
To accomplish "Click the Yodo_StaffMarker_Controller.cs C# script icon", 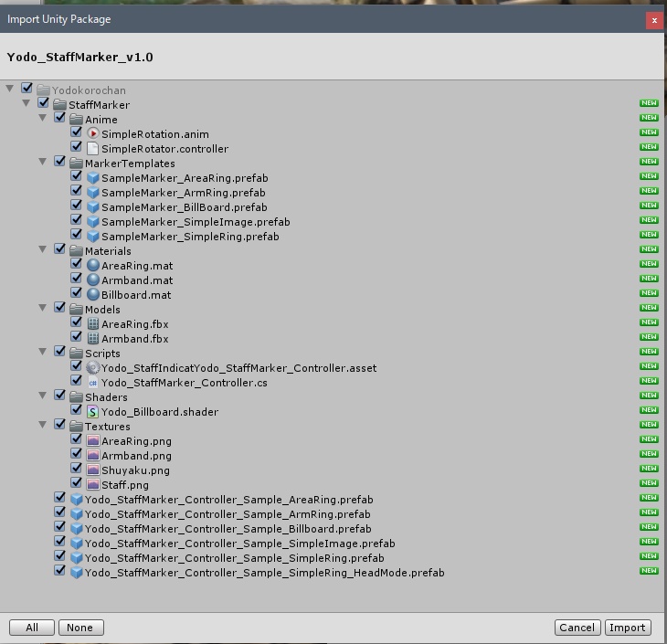I will 92,383.
